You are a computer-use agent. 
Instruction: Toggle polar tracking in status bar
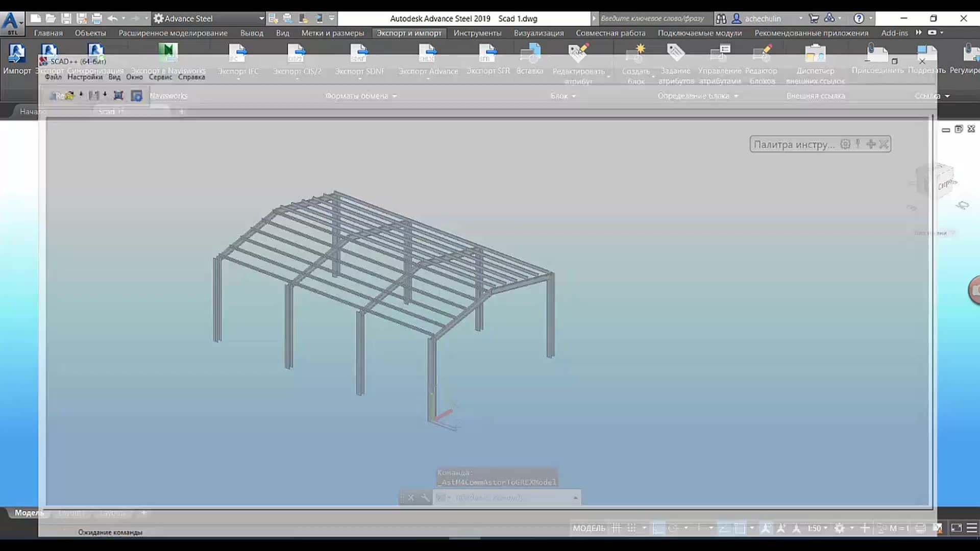(673, 528)
